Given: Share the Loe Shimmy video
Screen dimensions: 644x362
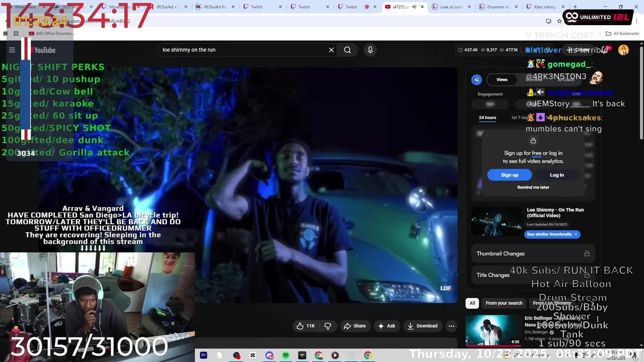Looking at the screenshot, I should point(354,326).
